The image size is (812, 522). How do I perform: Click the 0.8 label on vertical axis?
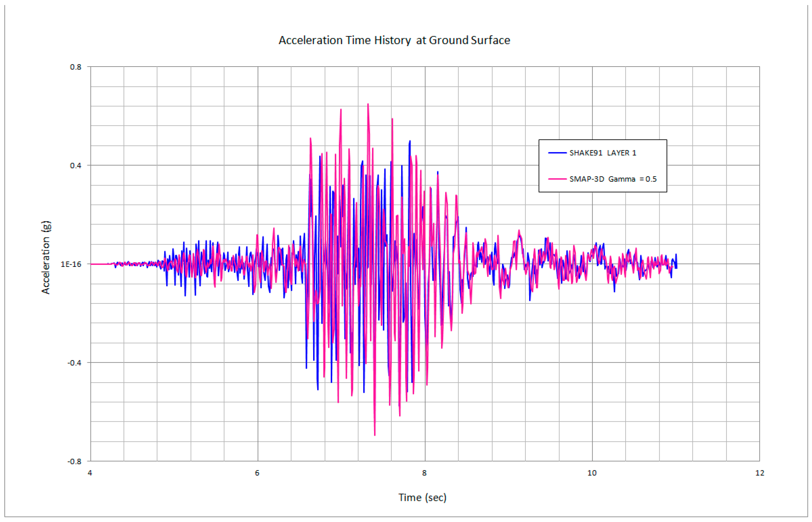pyautogui.click(x=76, y=67)
